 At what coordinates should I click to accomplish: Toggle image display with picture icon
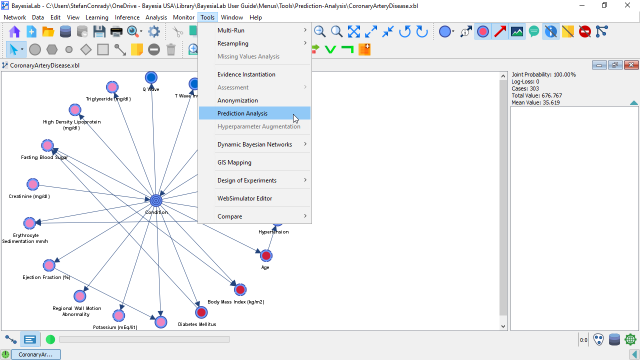tap(517, 31)
